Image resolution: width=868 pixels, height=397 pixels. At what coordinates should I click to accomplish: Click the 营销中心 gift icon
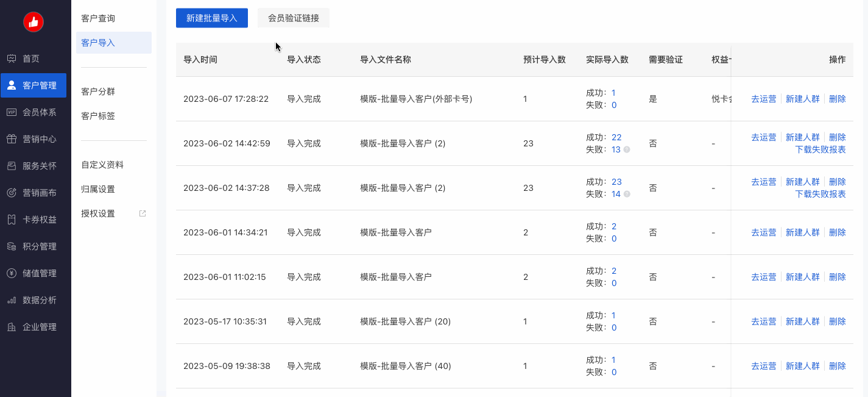click(x=12, y=139)
